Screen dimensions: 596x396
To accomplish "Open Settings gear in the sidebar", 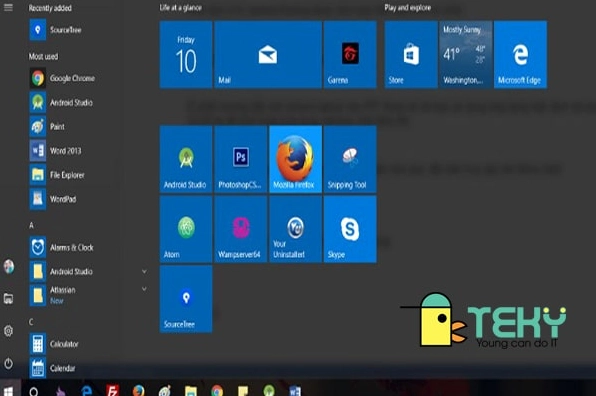I will pyautogui.click(x=8, y=331).
